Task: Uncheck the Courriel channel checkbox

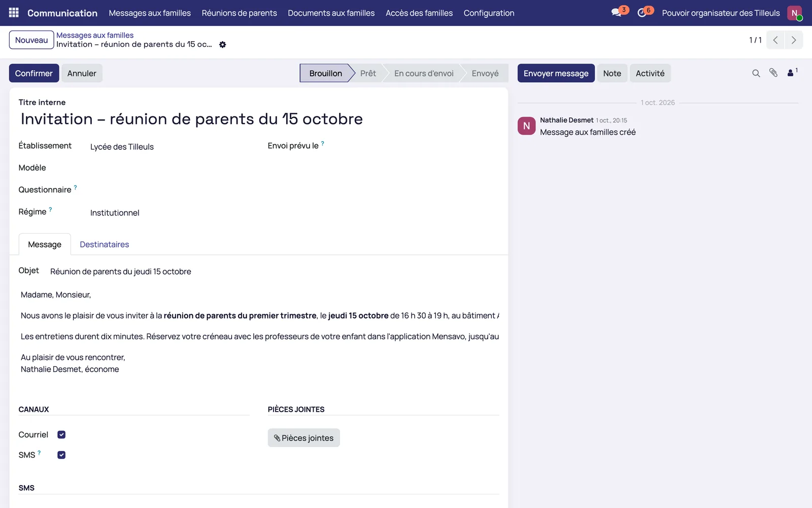Action: pos(61,435)
